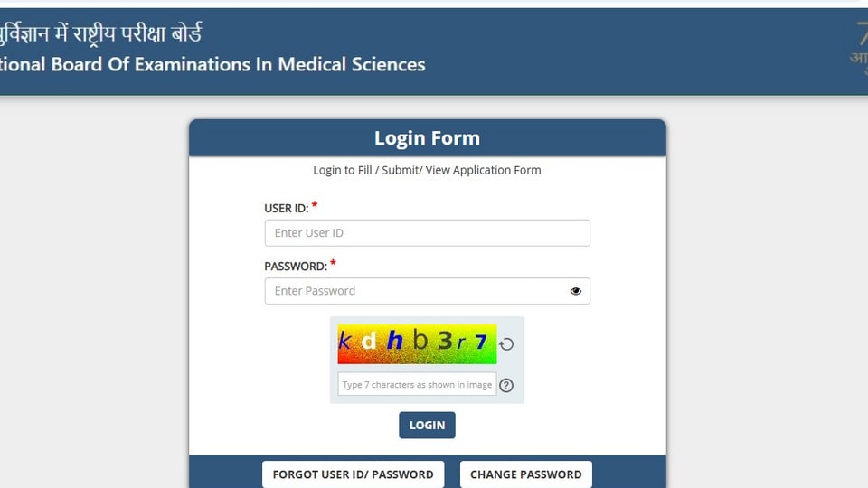Screen dimensions: 868x488
Task: Click the colorful captcha image
Action: pos(417,343)
